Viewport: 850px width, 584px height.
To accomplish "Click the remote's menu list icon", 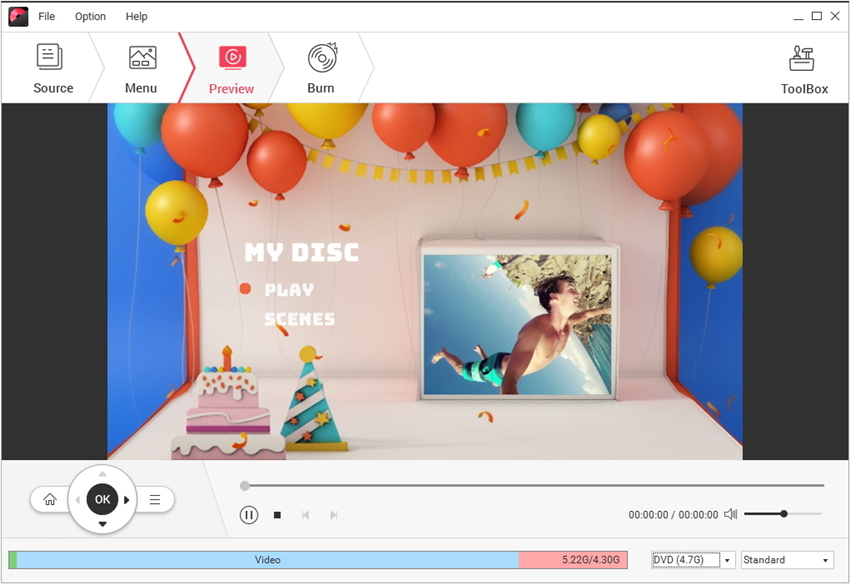I will click(x=155, y=500).
